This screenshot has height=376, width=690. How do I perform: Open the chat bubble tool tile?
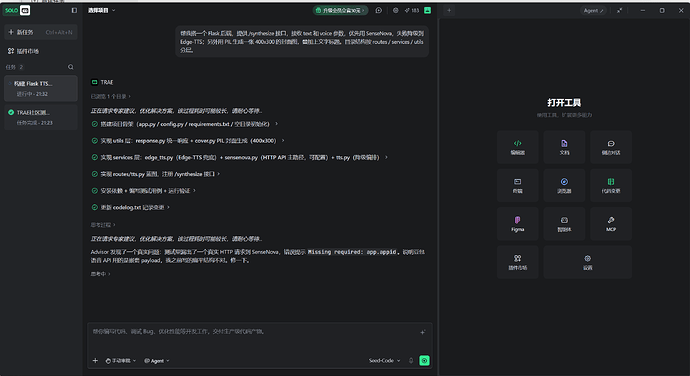(x=611, y=147)
